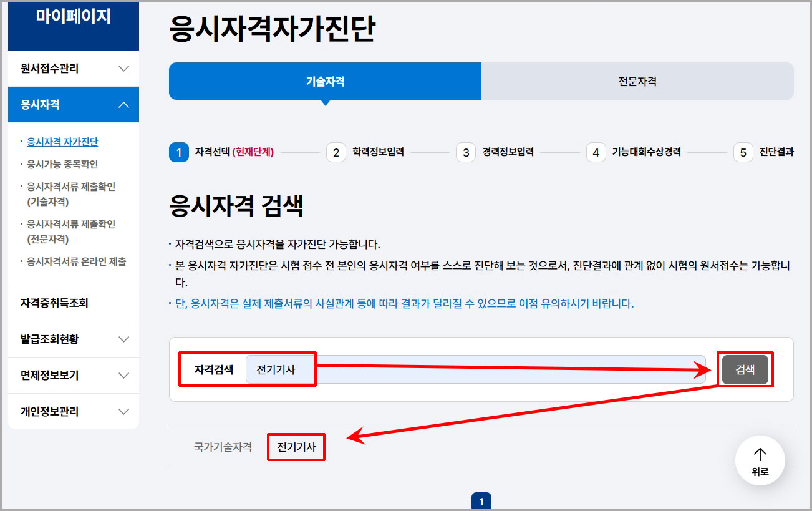Screen dimensions: 812x511
Task: Select pagination page 1
Action: pyautogui.click(x=481, y=500)
